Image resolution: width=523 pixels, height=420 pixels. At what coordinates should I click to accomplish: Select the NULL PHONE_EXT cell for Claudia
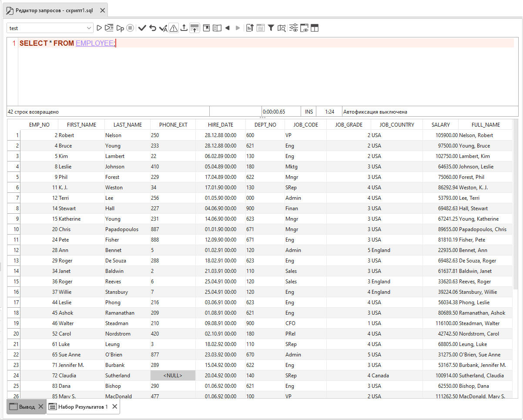173,375
